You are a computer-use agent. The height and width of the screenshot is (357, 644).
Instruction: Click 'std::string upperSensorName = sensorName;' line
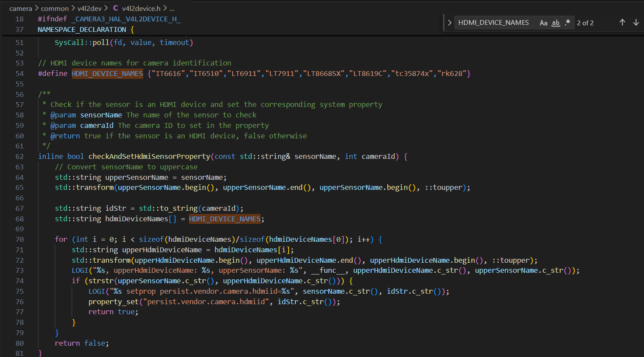coord(141,177)
